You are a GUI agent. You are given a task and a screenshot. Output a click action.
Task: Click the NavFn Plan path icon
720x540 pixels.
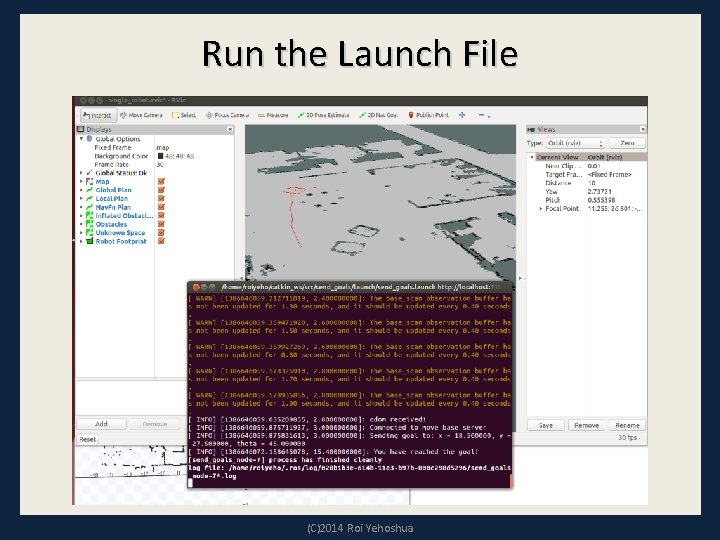(90, 207)
